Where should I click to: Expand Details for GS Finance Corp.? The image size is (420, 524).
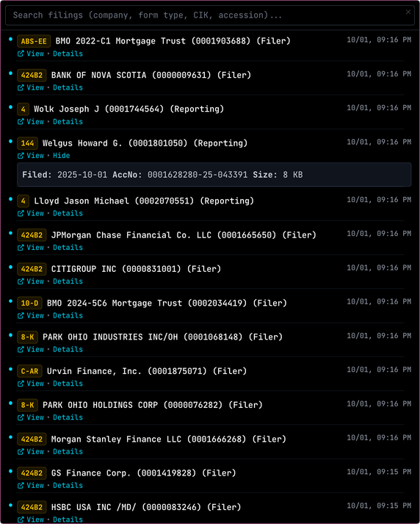(x=68, y=485)
